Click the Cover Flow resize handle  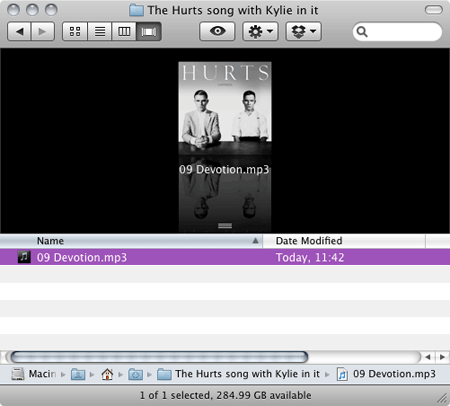[x=225, y=226]
